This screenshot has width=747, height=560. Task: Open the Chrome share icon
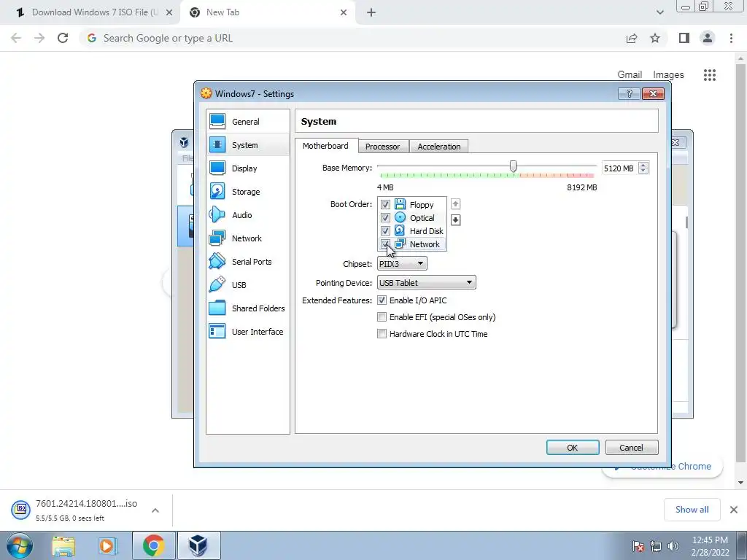(x=632, y=38)
